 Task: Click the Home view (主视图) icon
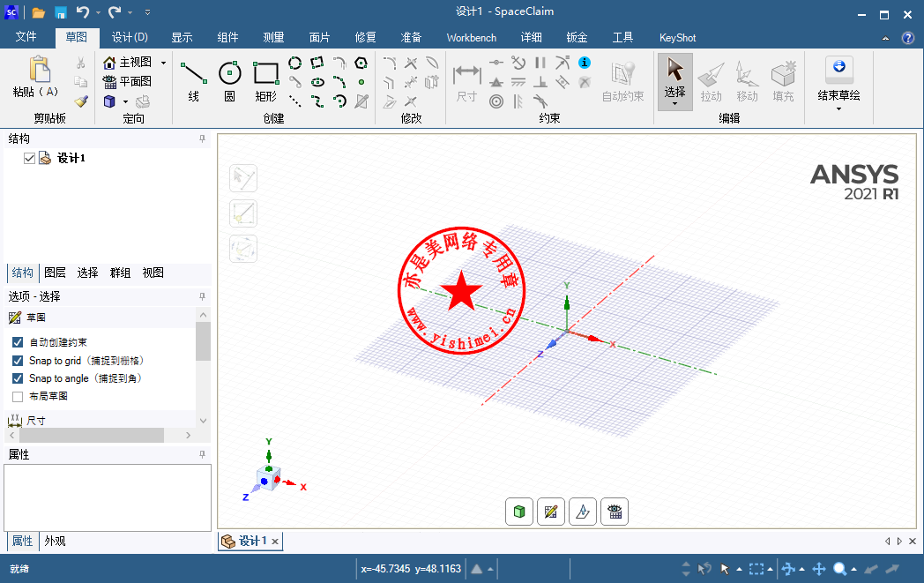(110, 63)
